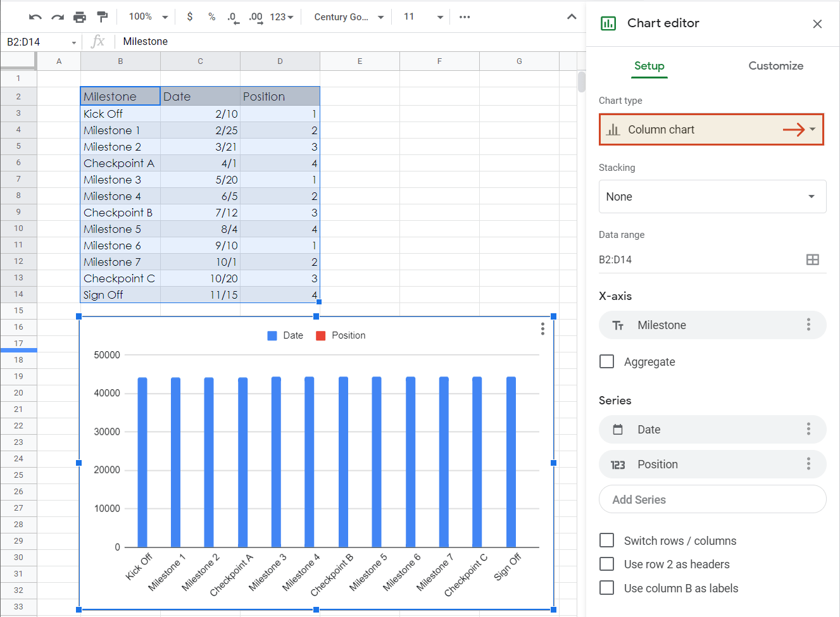The height and width of the screenshot is (617, 840).
Task: Check Switch rows / columns
Action: point(606,540)
